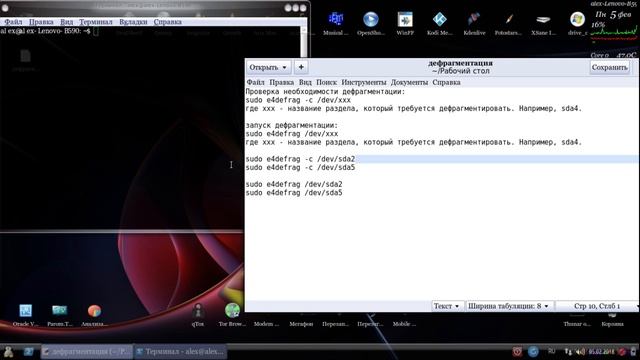Viewport: 640px width, 360px height.
Task: Open the terminal's Вкладки menu
Action: 133,22
